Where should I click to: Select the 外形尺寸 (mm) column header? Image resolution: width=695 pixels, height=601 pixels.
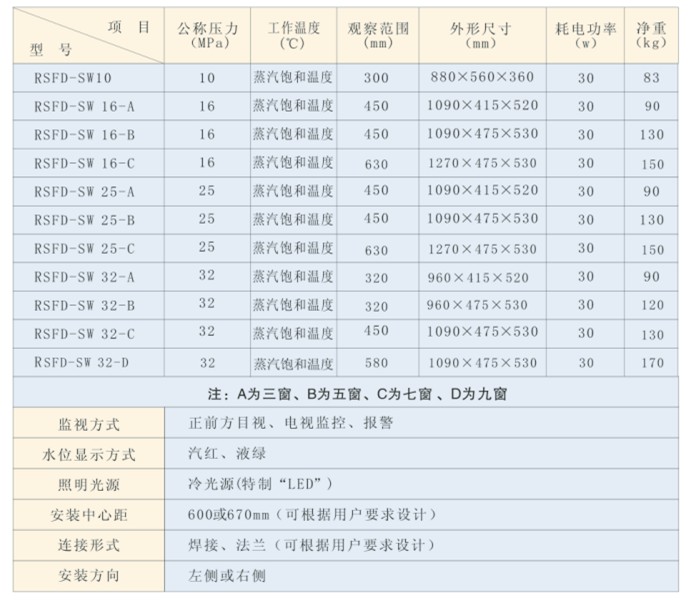point(481,35)
